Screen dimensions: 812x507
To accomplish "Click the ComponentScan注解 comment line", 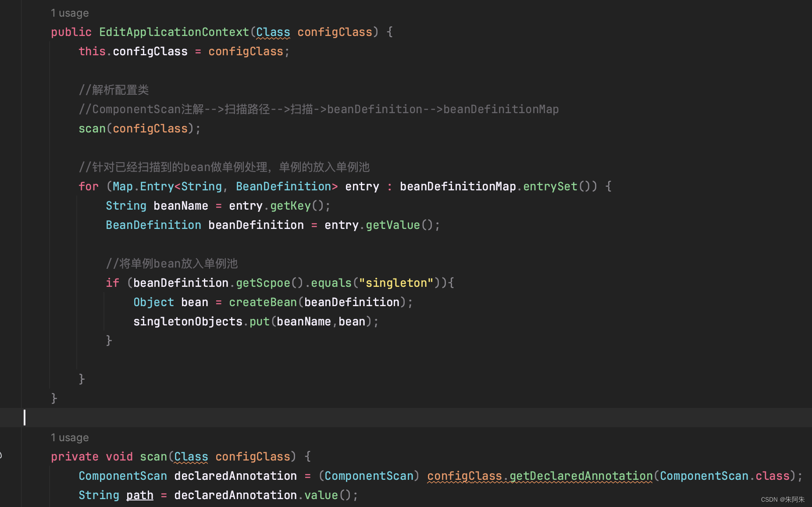I will pos(319,109).
